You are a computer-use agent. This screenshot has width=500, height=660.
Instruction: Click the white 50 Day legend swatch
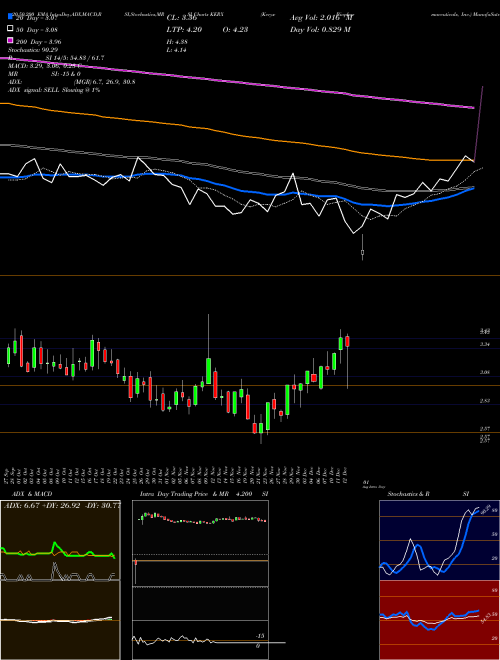10,29
